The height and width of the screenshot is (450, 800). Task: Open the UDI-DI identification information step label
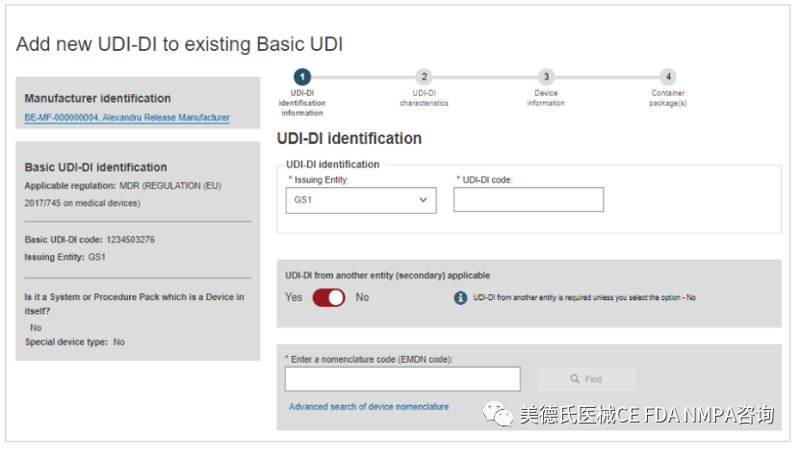tap(302, 103)
